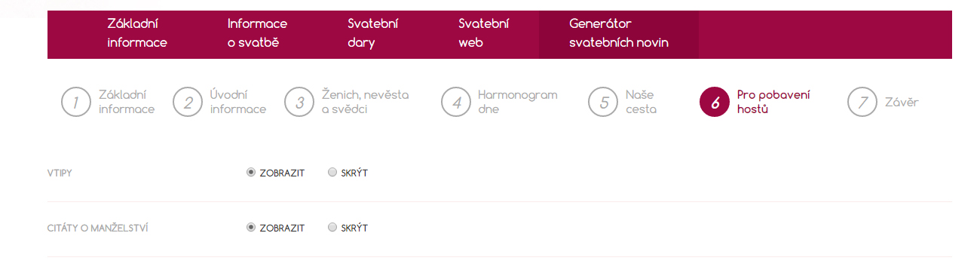Click the active step 6 circle
The width and height of the screenshot is (980, 273).
(x=715, y=103)
